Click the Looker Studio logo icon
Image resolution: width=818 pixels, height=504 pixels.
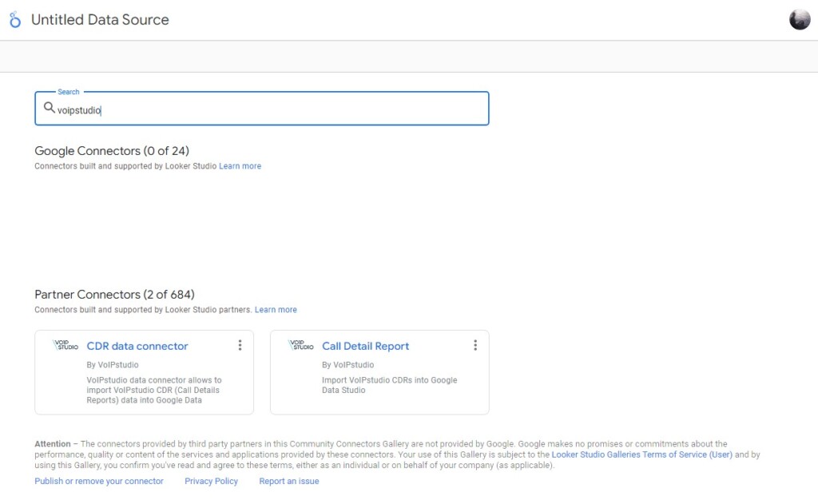click(15, 20)
